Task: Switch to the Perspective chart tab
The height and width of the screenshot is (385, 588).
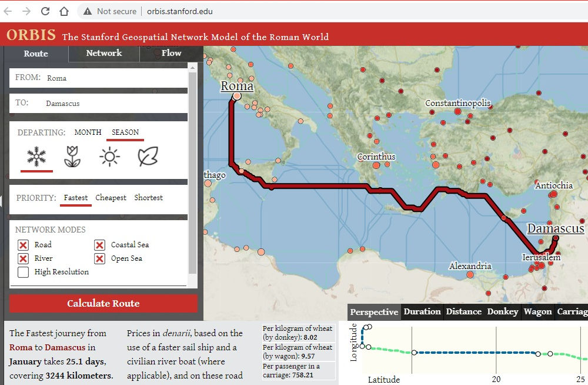Action: point(374,312)
